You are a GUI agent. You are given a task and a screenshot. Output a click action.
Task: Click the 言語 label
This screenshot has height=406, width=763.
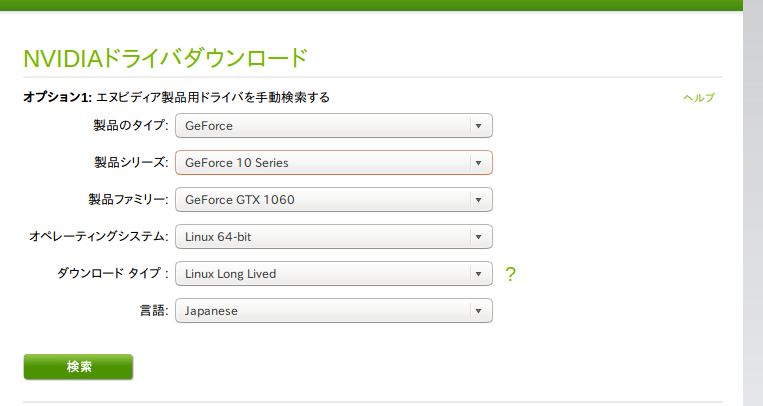154,311
